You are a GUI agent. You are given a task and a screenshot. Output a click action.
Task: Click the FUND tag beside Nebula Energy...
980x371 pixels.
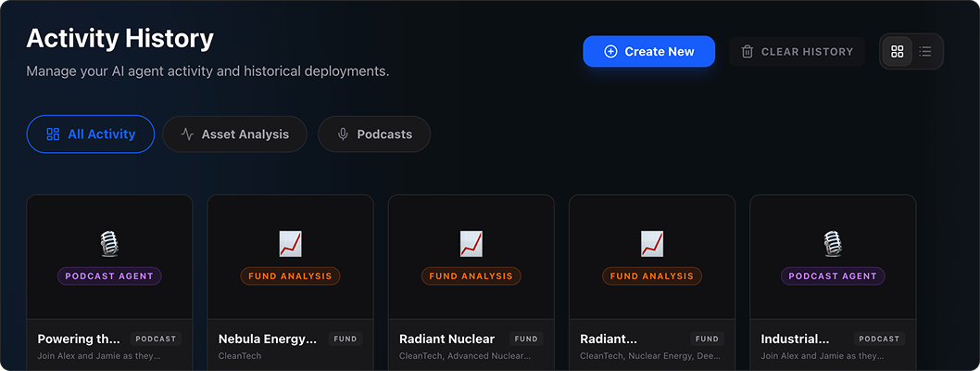(x=346, y=339)
